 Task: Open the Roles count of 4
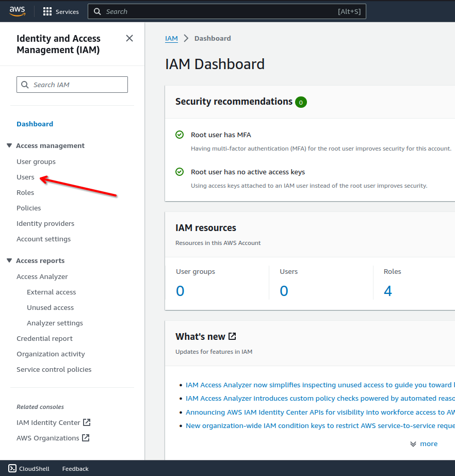pyautogui.click(x=388, y=291)
